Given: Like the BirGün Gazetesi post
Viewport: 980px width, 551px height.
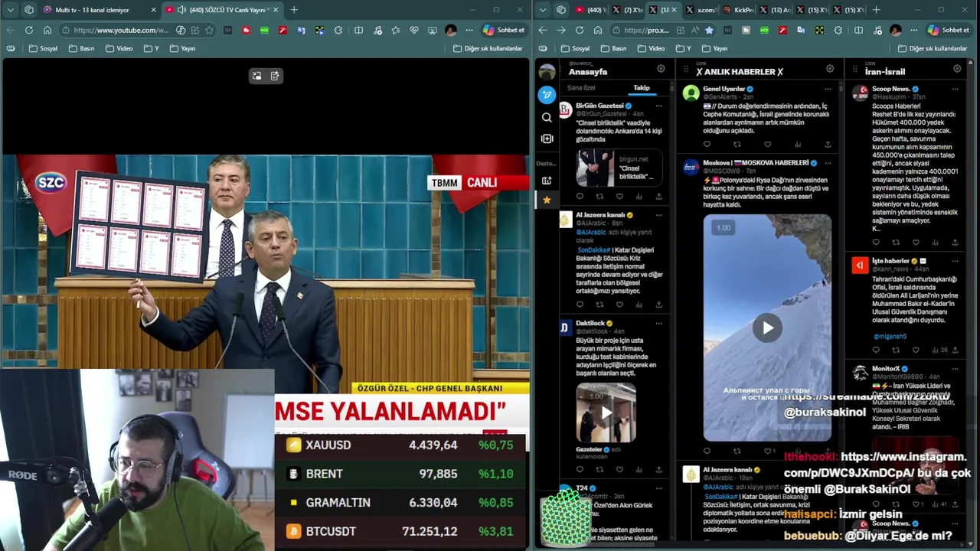Looking at the screenshot, I should click(619, 197).
